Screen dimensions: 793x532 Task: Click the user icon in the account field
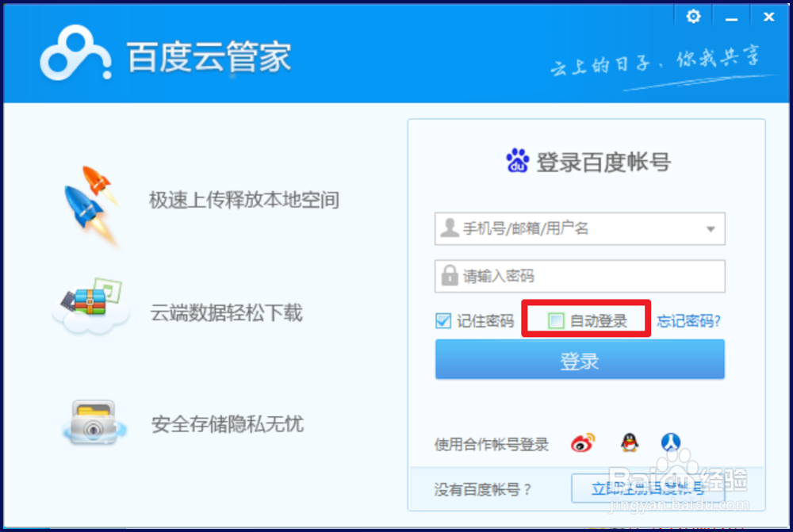(x=449, y=228)
